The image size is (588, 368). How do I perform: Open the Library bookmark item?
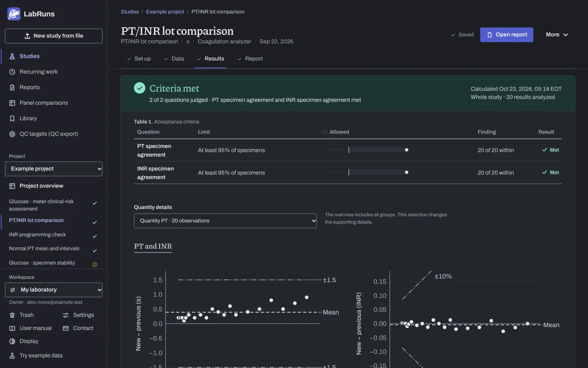[x=54, y=119]
